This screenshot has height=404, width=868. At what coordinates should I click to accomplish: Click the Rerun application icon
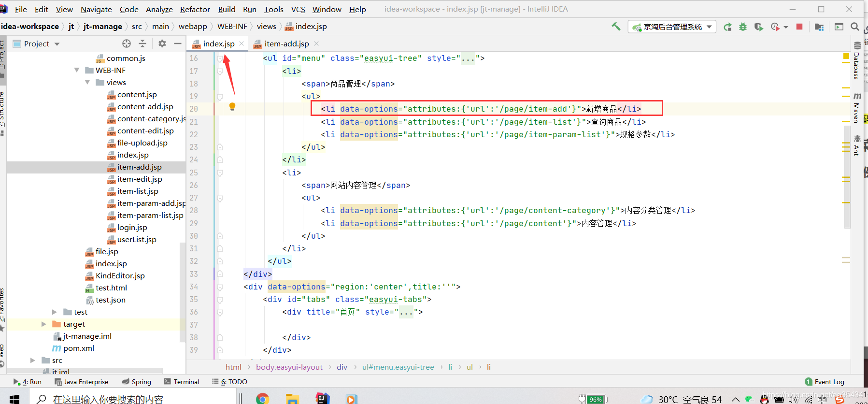727,27
